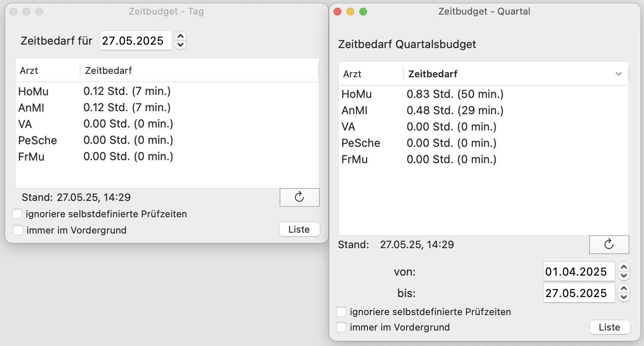
Task: Select HoMu row in Tag window
Action: click(x=167, y=91)
